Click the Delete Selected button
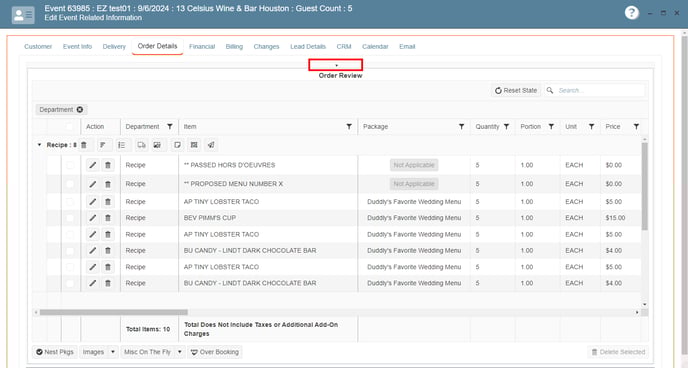This screenshot has height=368, width=688. pos(618,352)
